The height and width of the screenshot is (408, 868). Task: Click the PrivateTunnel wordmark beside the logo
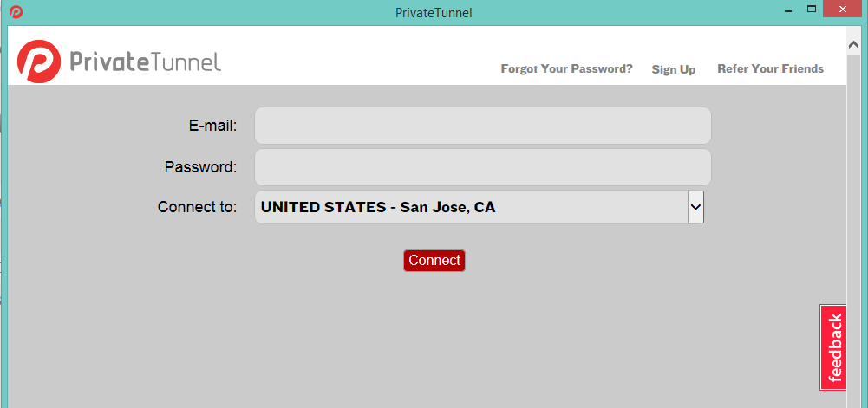coord(145,62)
